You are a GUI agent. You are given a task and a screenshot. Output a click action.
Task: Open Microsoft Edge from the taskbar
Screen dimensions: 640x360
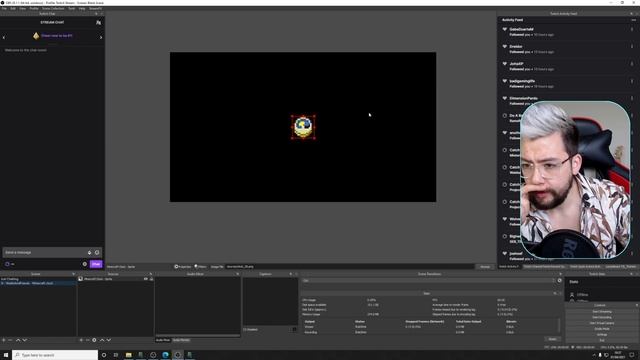[x=165, y=355]
